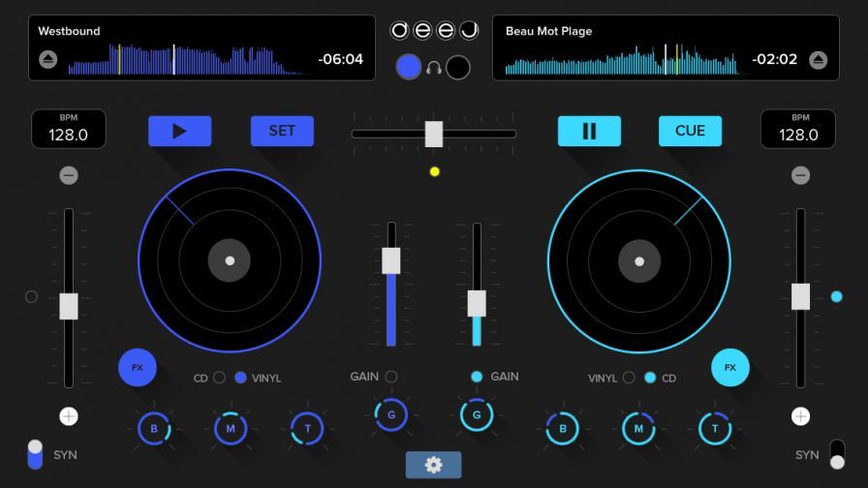This screenshot has height=488, width=868.
Task: Click the right deck plus pitch button
Action: (x=800, y=416)
